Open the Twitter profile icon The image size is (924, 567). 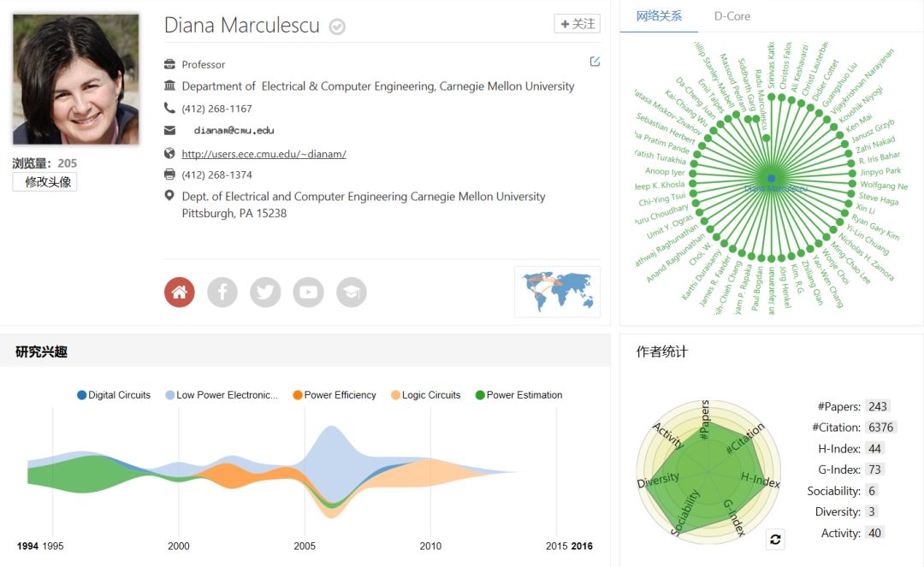[x=265, y=292]
